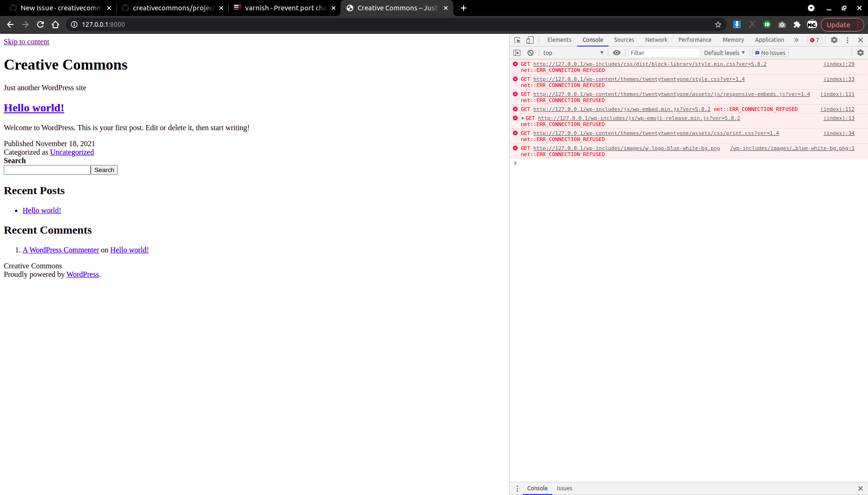Reload the current page
The width and height of the screenshot is (868, 495).
point(40,24)
